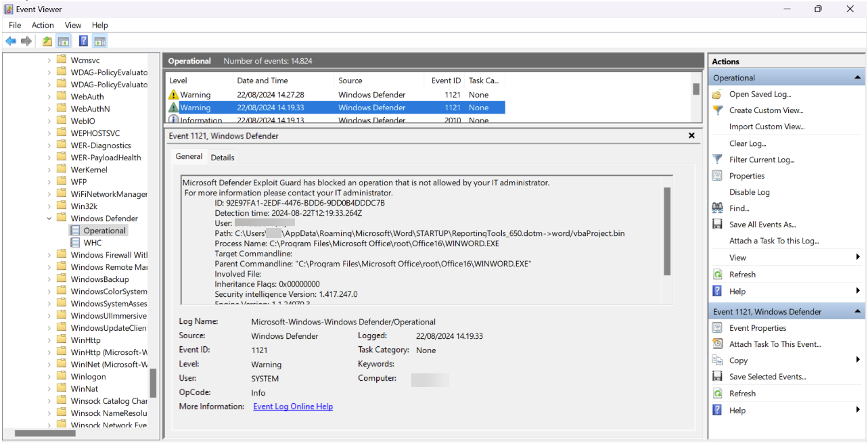The width and height of the screenshot is (868, 443).
Task: Expand the WinNat tree node
Action: point(49,389)
